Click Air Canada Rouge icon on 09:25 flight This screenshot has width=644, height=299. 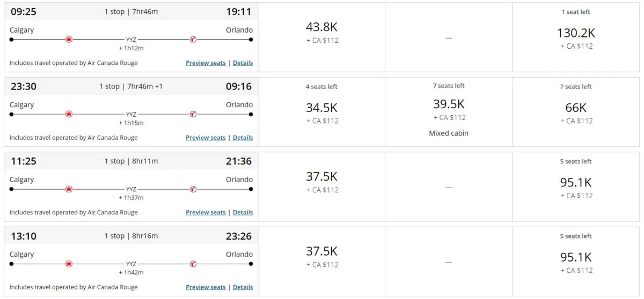tap(193, 39)
